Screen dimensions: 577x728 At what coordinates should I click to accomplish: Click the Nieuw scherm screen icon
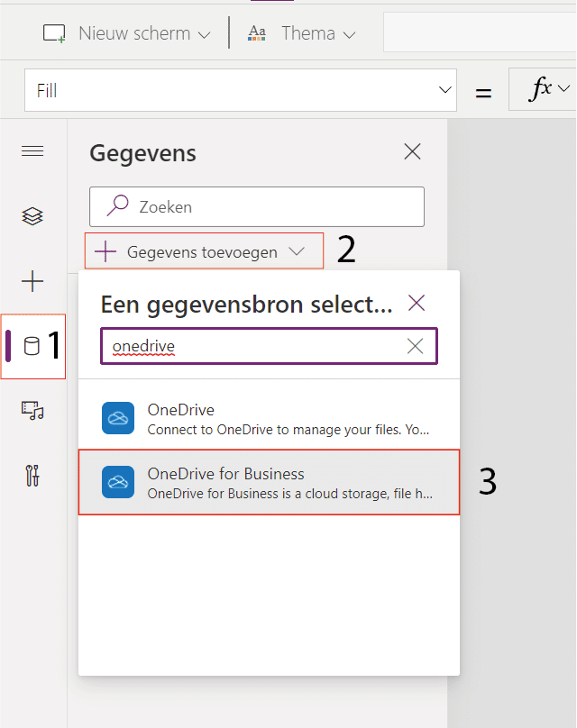tap(54, 34)
